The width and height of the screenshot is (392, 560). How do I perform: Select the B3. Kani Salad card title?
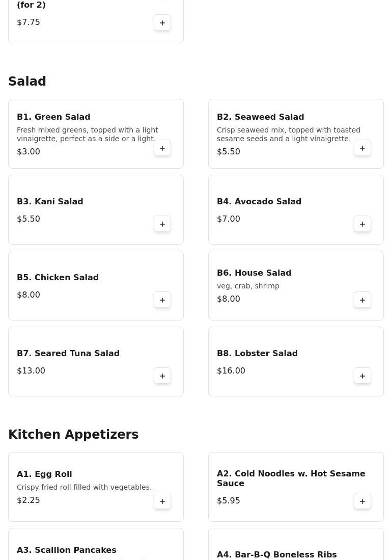pos(50,201)
